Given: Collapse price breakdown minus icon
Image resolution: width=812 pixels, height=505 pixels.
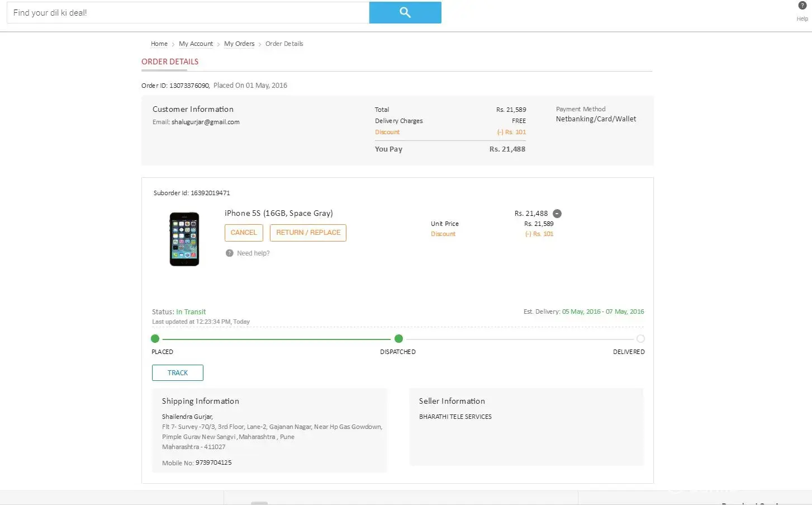Looking at the screenshot, I should 557,214.
